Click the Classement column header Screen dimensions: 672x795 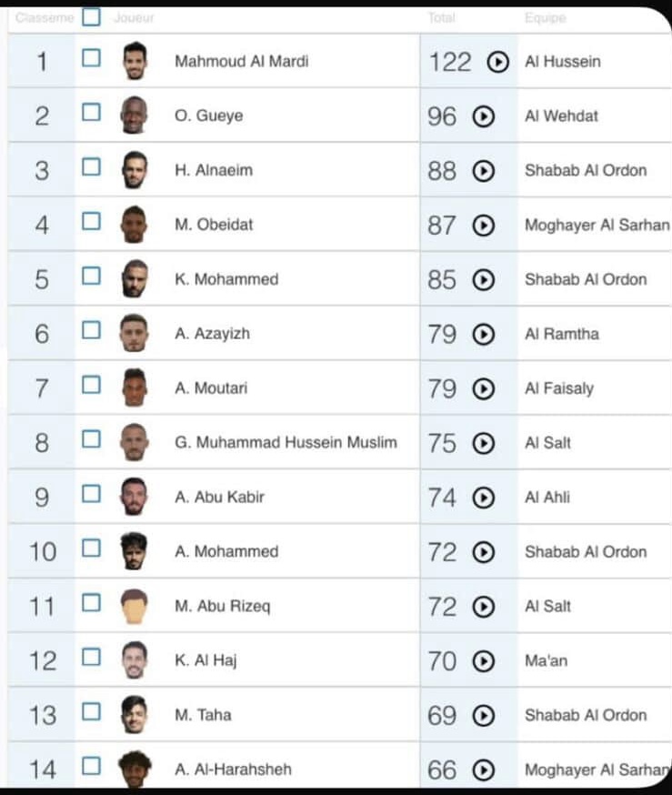pyautogui.click(x=45, y=18)
